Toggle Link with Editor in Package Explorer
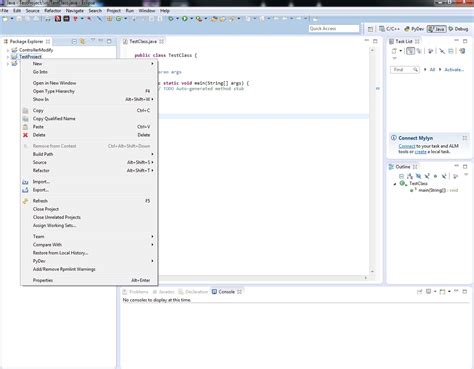The image size is (474, 369). coord(82,41)
